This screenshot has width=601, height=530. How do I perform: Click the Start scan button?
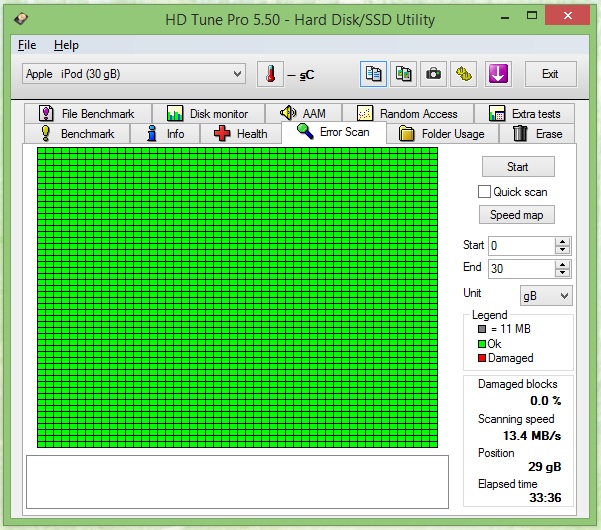[518, 167]
